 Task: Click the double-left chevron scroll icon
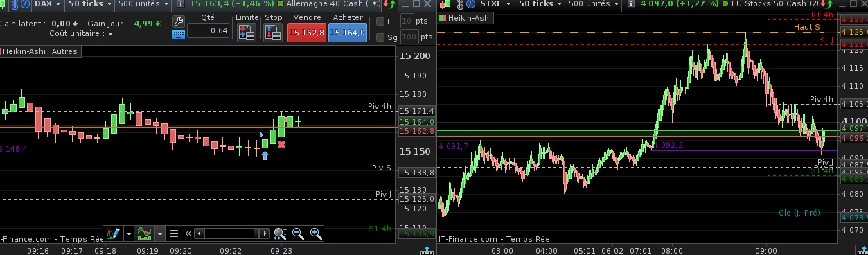pyautogui.click(x=188, y=234)
